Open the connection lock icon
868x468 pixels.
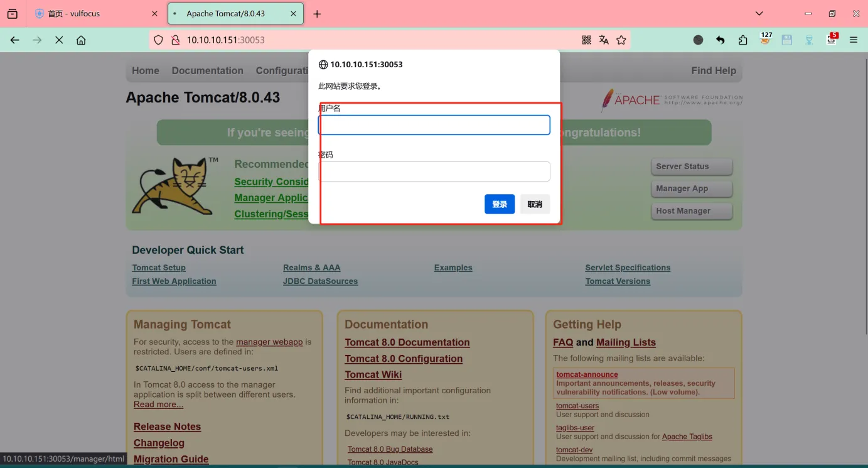[175, 40]
